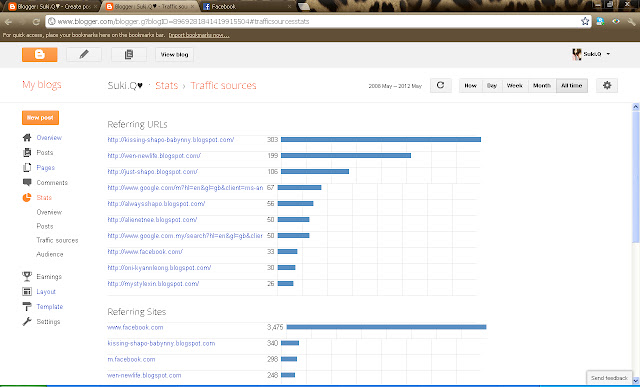Click the page vertical scrollbar thumb

[636, 176]
